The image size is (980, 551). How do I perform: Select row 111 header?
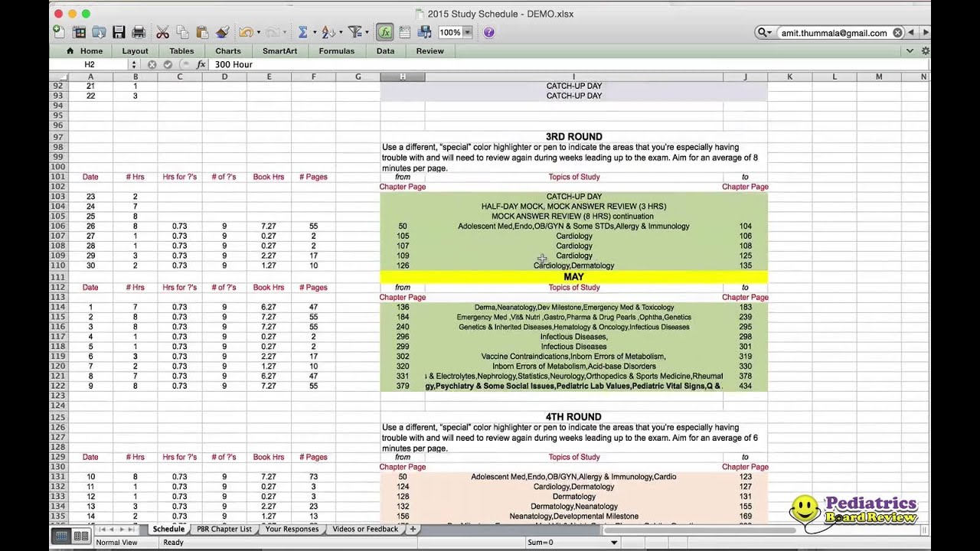[58, 276]
